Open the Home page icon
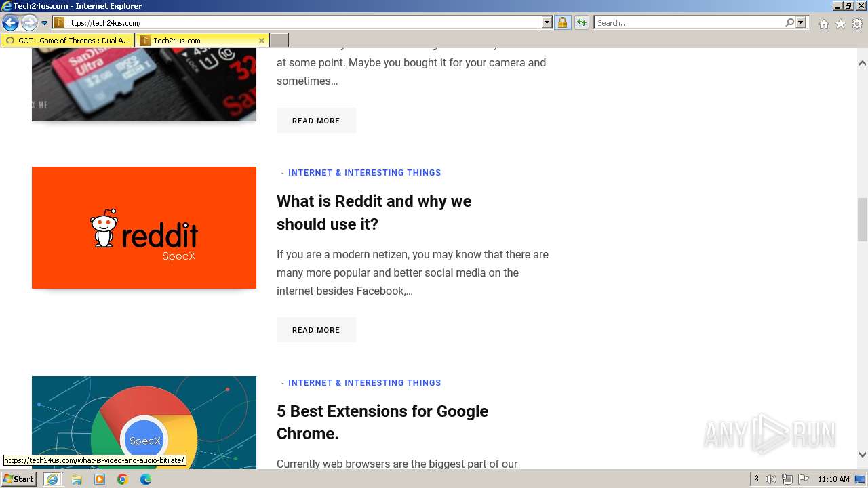868x488 pixels. point(823,24)
